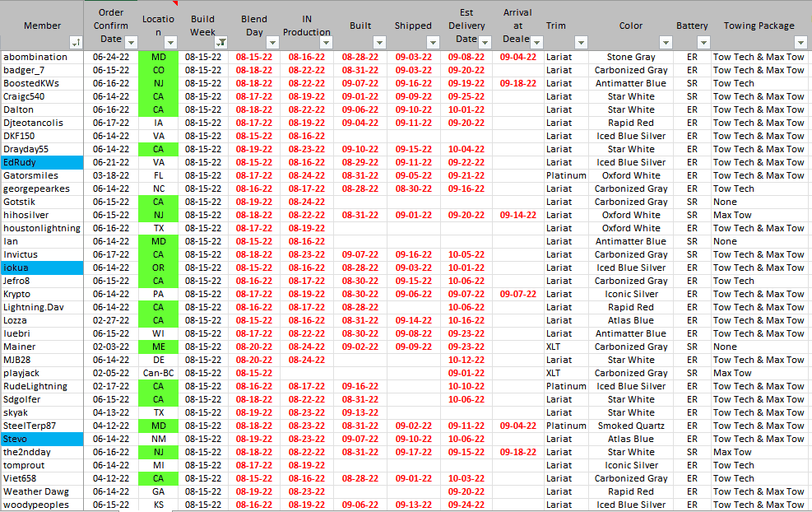
Task: Open the Est Delivery Date filter arrow
Action: pyautogui.click(x=486, y=42)
